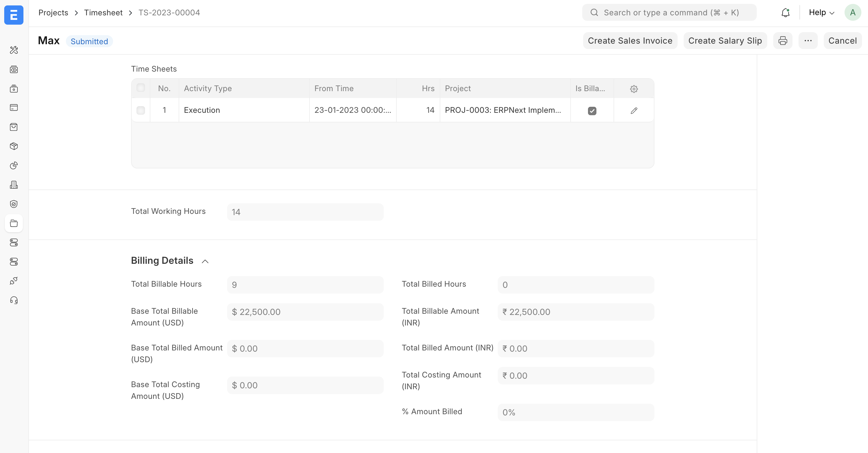Collapse the Billing Details section
The height and width of the screenshot is (453, 868).
pyautogui.click(x=205, y=261)
